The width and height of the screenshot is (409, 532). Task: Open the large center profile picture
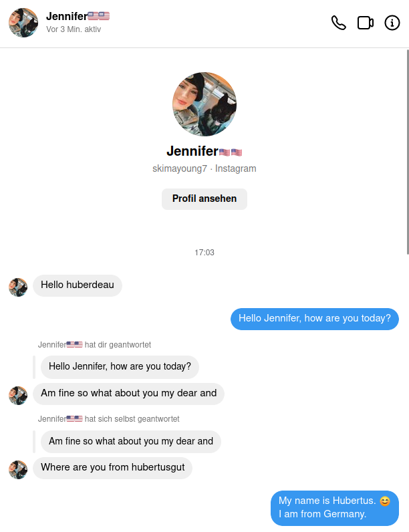pos(204,104)
